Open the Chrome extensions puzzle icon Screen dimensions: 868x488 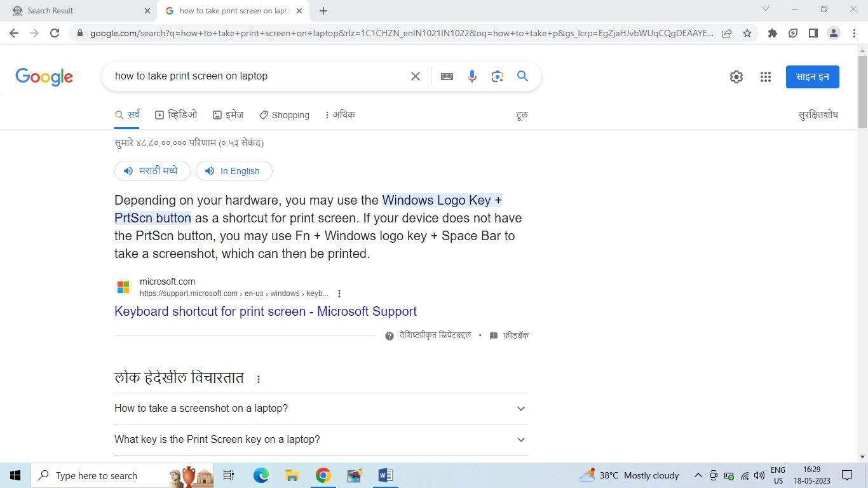(773, 33)
